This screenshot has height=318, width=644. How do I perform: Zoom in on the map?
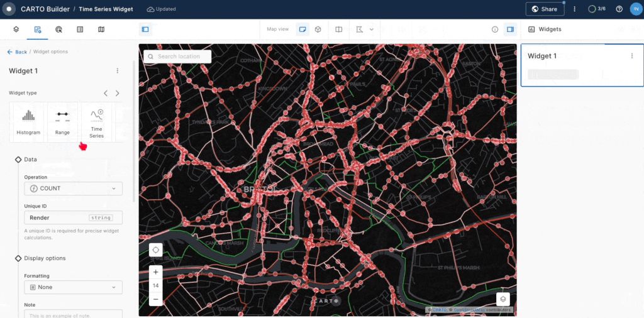(156, 271)
